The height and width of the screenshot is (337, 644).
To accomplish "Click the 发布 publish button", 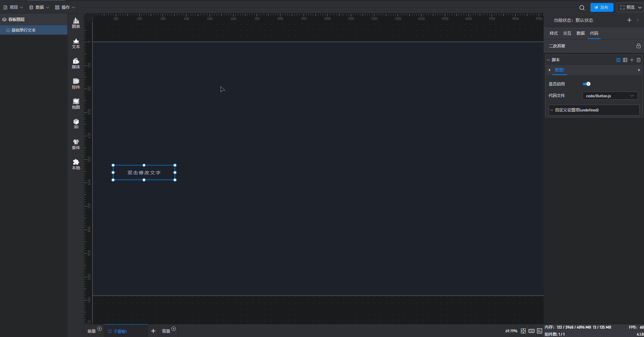I will [602, 7].
